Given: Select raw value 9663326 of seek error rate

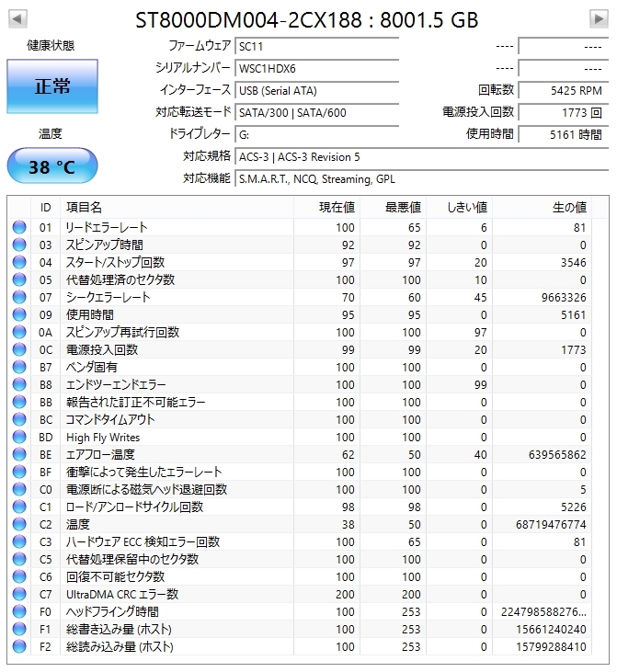Looking at the screenshot, I should point(564,298).
